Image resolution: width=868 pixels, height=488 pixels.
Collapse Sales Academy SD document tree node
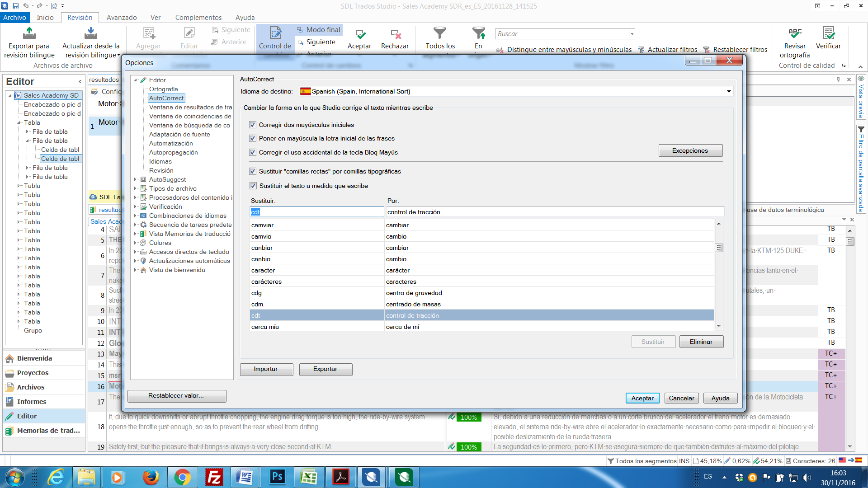(10, 95)
